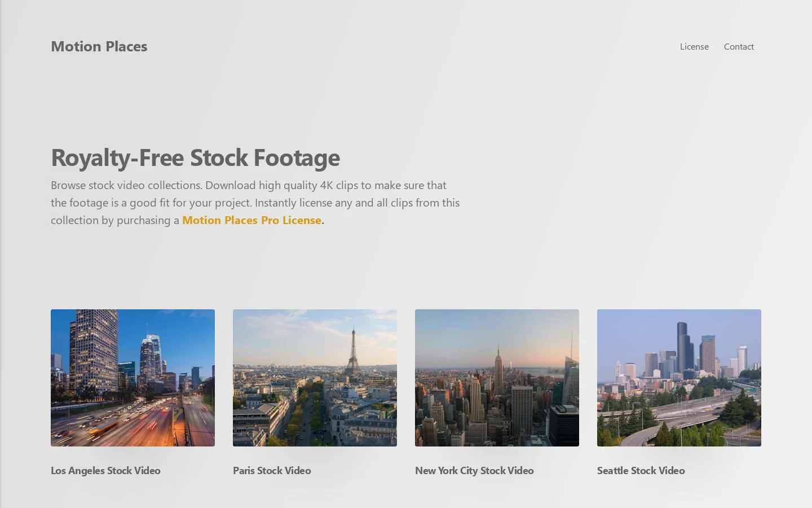Go to the Contact page

(739, 47)
